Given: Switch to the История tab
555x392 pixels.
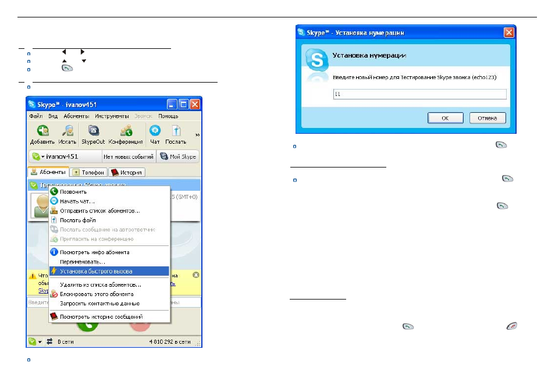Looking at the screenshot, I should pos(127,172).
